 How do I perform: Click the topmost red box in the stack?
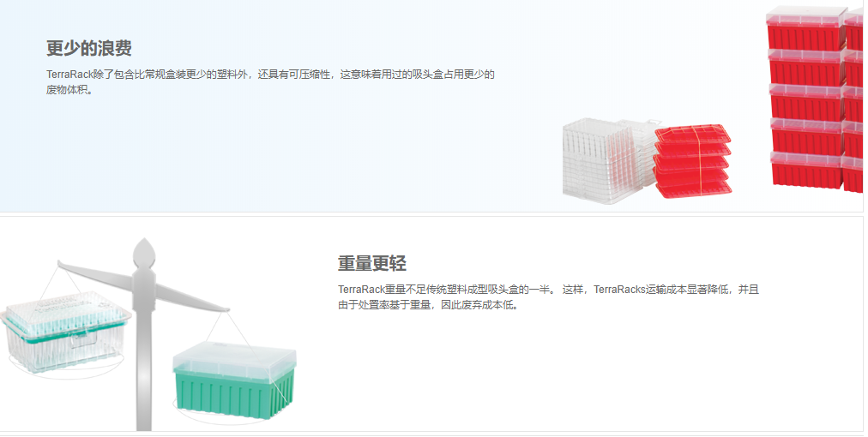807,29
